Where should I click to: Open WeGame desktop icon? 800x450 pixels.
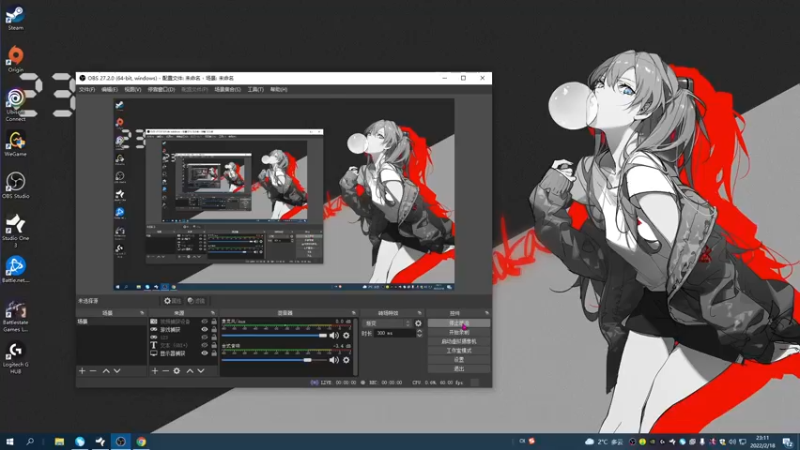[15, 144]
